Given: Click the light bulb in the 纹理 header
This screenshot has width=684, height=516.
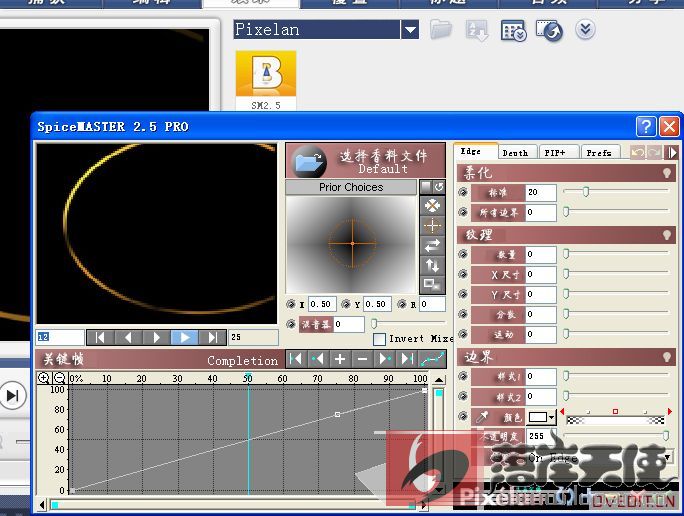Looking at the screenshot, I should (667, 235).
